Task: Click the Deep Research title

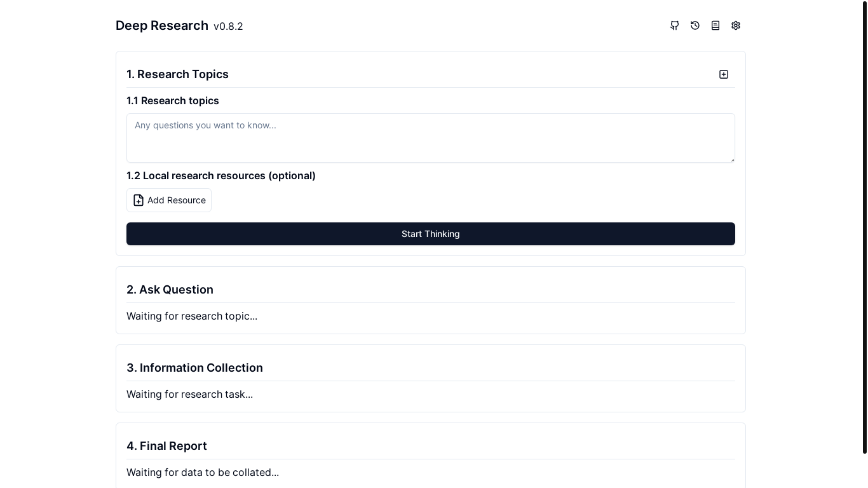Action: (x=162, y=25)
